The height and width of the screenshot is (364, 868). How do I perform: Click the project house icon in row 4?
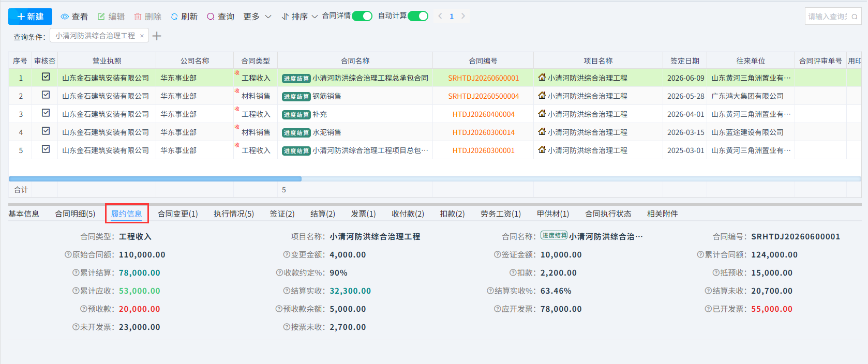pyautogui.click(x=542, y=131)
